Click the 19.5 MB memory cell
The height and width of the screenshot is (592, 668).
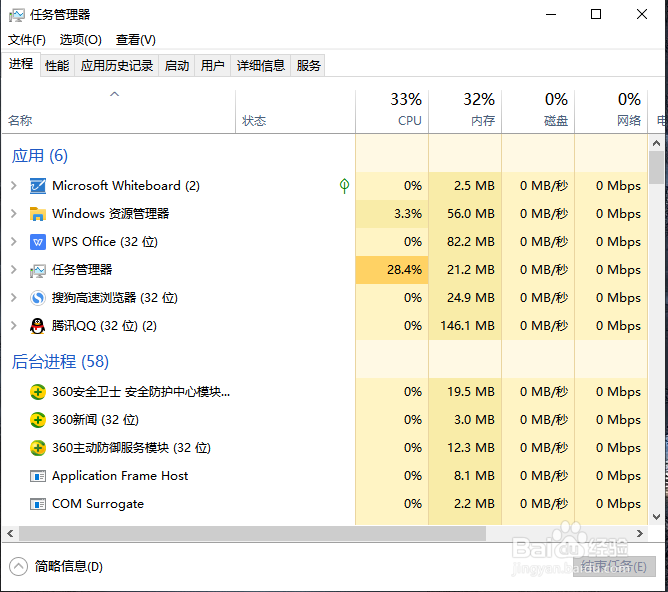pos(465,392)
